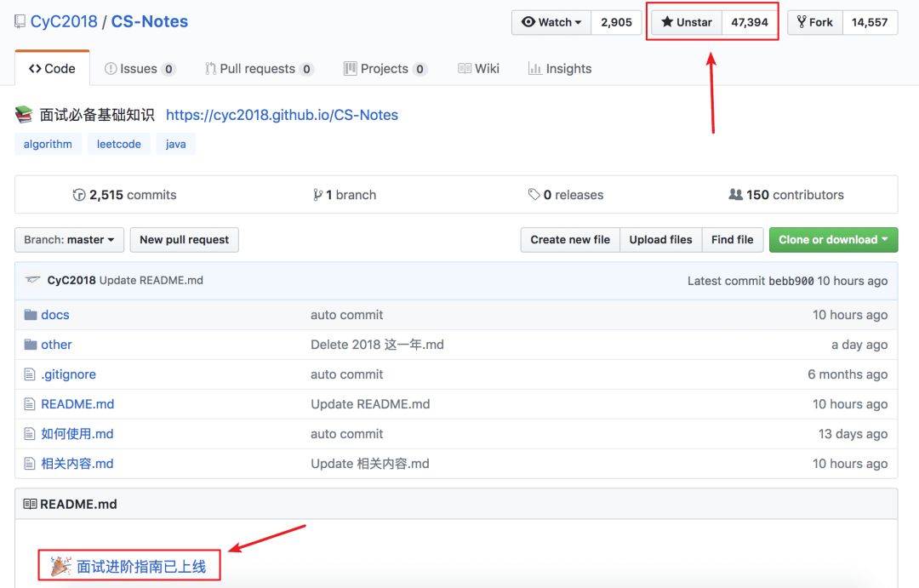The image size is (919, 588).
Task: View the 2,905 watchers count
Action: [x=616, y=22]
